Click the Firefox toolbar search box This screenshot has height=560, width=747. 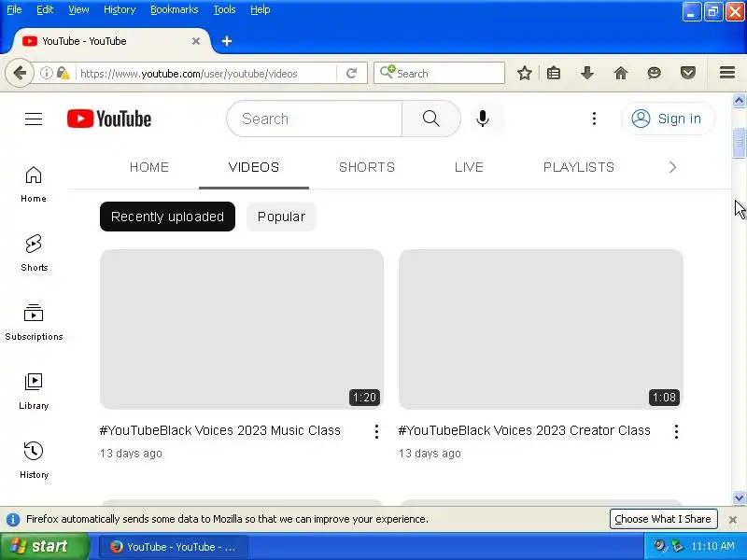[439, 74]
